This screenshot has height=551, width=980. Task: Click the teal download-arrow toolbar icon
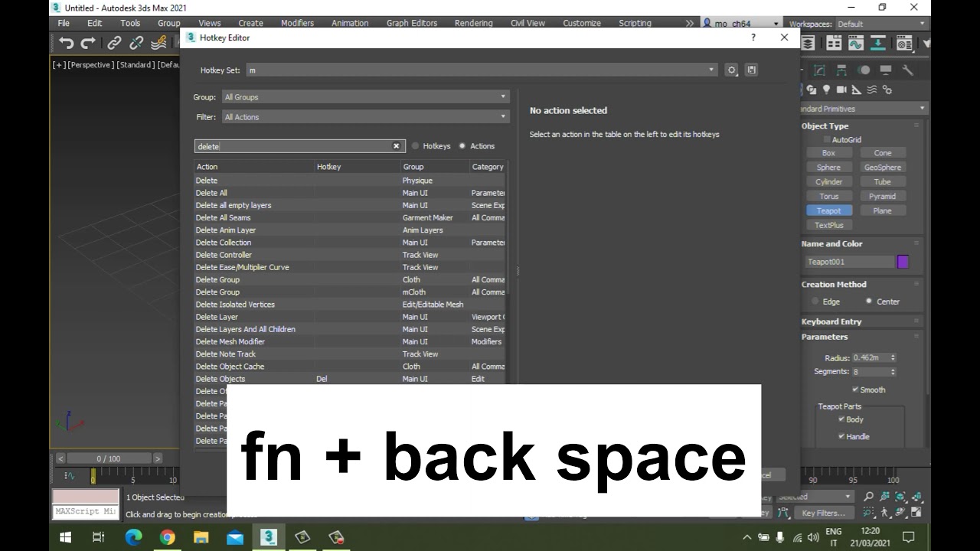click(x=877, y=44)
